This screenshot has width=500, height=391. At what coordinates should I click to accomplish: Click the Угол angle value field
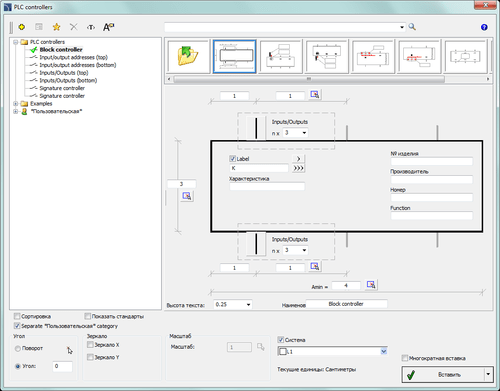point(63,366)
